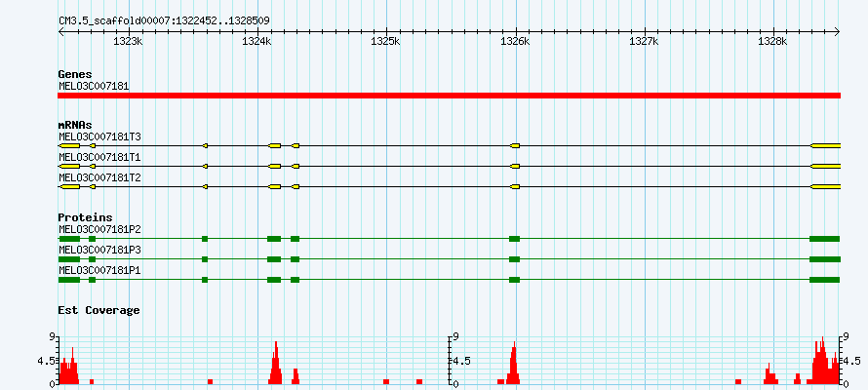Select P2 protein segment near 1326k
The height and width of the screenshot is (390, 868).
(x=515, y=239)
